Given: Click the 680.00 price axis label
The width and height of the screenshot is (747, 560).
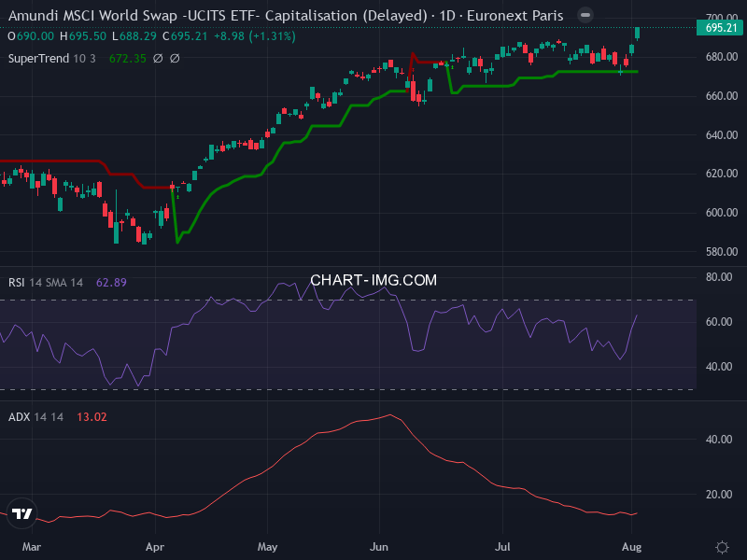Looking at the screenshot, I should (722, 57).
